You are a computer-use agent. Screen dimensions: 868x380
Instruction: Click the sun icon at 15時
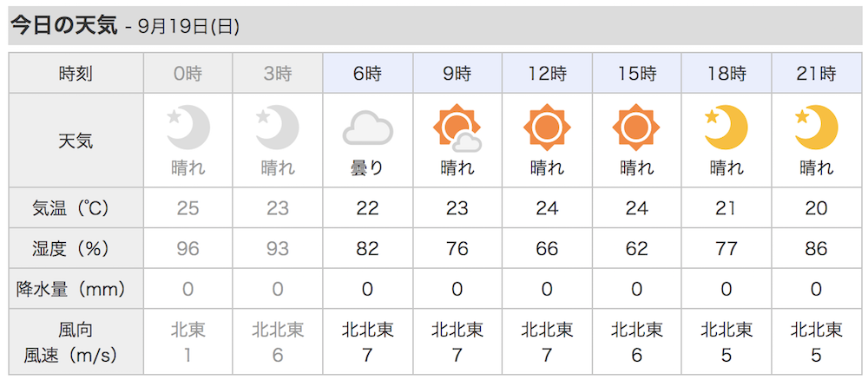(x=636, y=128)
